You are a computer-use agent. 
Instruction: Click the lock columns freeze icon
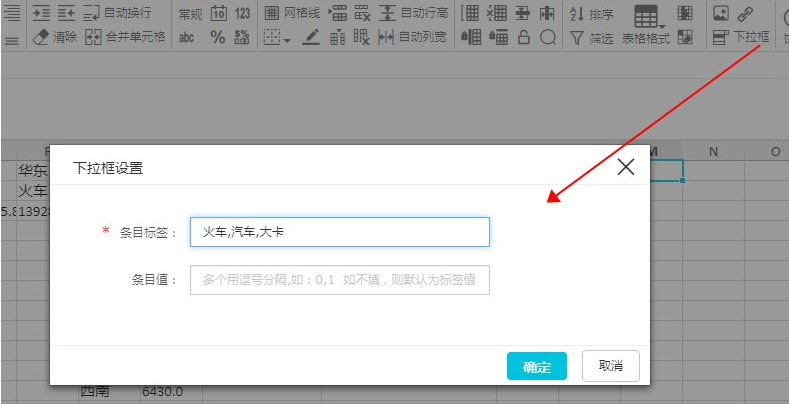pyautogui.click(x=471, y=37)
